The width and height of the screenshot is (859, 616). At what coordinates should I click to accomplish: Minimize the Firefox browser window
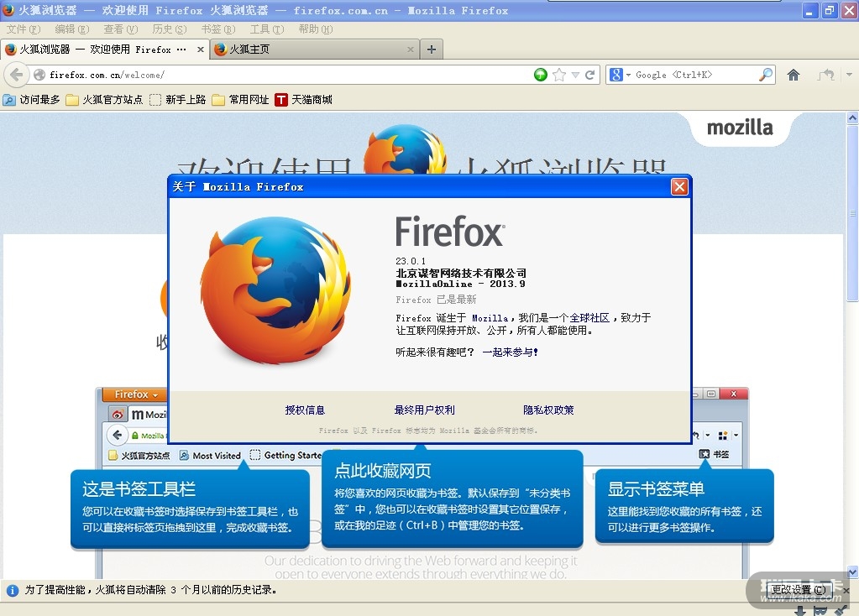809,10
